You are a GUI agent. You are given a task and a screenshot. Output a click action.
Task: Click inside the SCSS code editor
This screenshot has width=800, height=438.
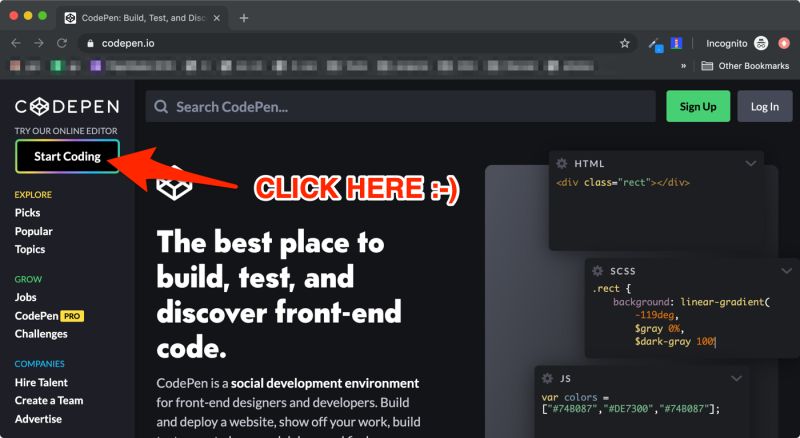coord(692,319)
